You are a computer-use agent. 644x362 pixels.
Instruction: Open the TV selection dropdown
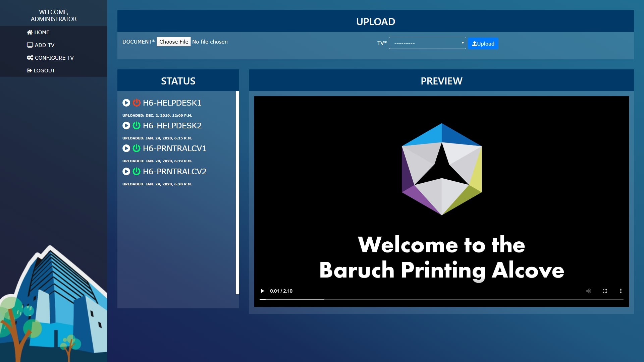tap(427, 43)
